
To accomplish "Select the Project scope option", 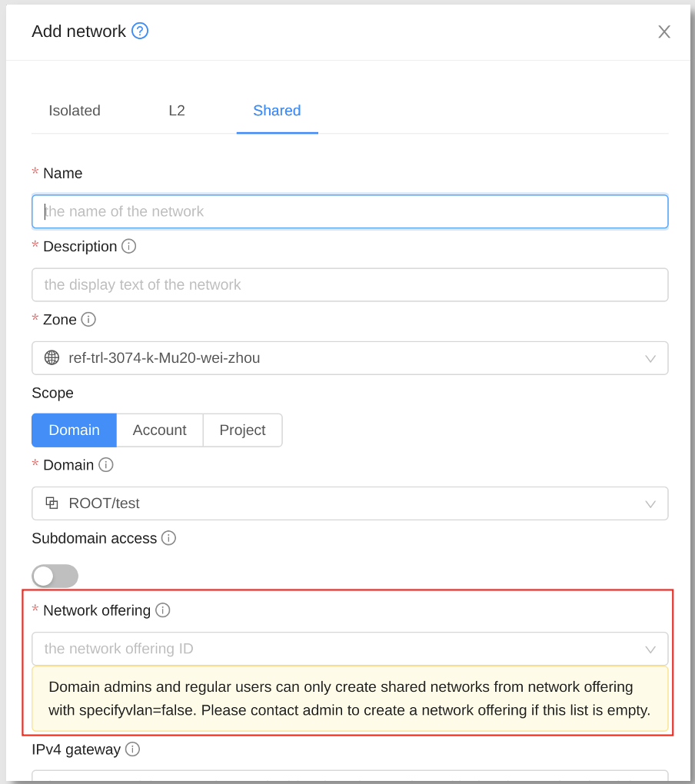I will (x=242, y=430).
